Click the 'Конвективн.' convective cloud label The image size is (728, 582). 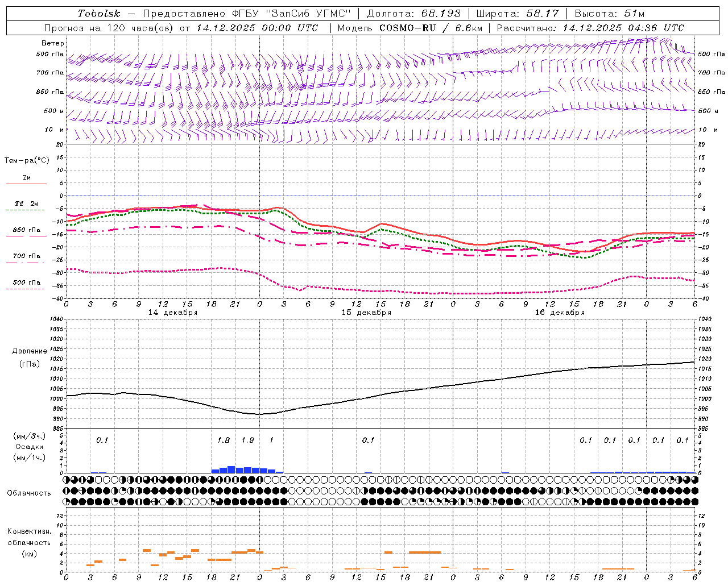point(30,531)
